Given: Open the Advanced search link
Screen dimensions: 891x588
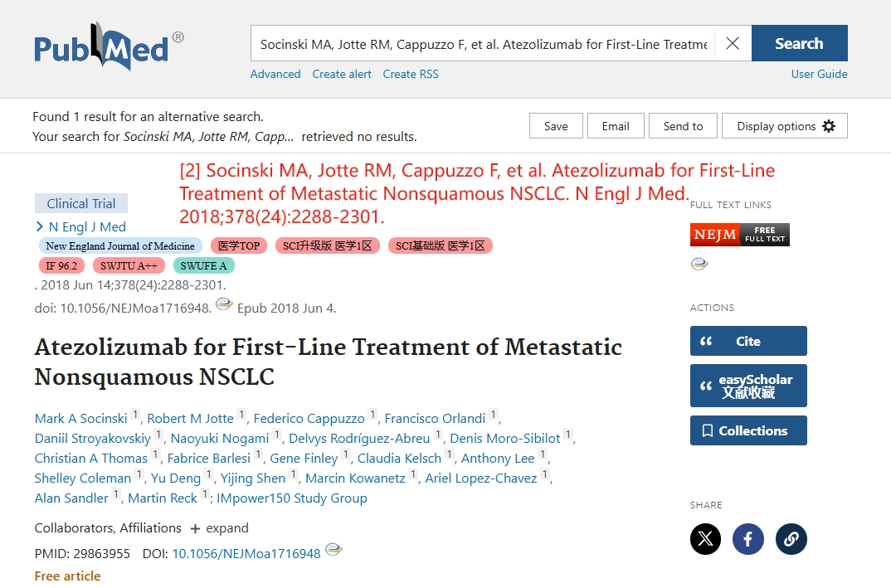Looking at the screenshot, I should coord(275,74).
